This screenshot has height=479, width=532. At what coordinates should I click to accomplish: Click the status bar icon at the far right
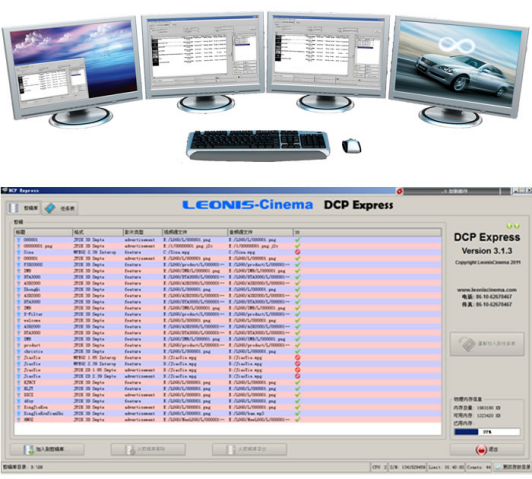point(498,467)
